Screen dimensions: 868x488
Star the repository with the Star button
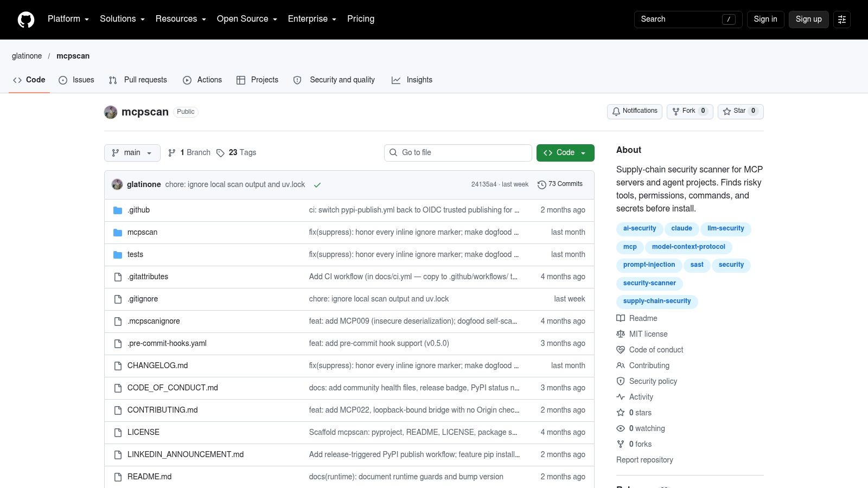[x=741, y=111]
